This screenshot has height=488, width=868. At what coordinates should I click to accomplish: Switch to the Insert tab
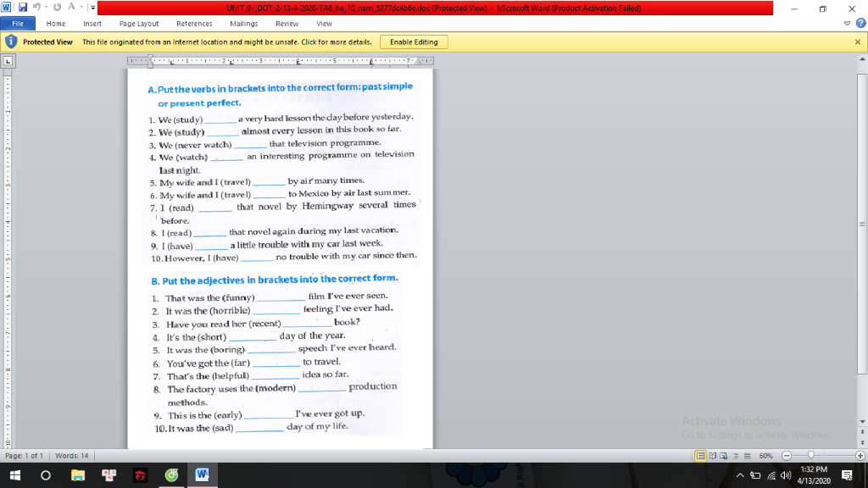(92, 24)
